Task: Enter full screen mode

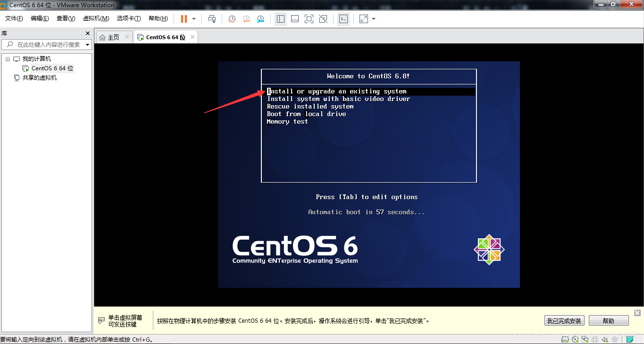Action: coord(309,19)
